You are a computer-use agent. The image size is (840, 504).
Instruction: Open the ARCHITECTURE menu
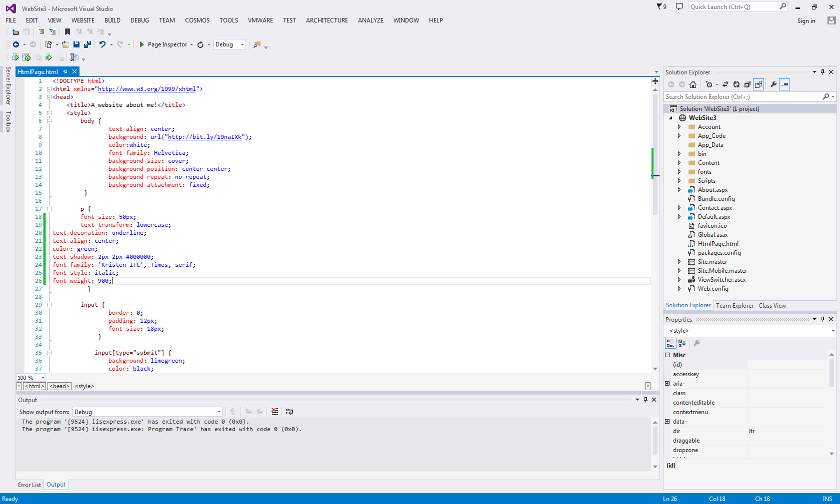point(326,20)
